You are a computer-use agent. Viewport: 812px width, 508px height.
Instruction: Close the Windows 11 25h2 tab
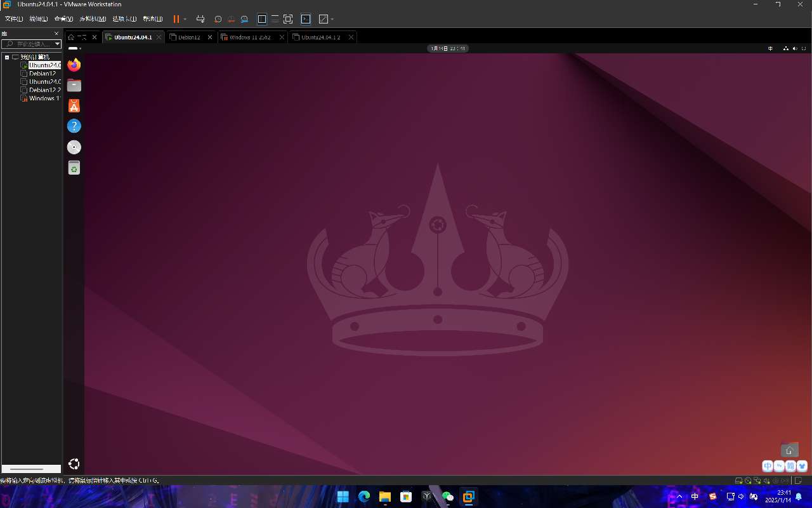click(282, 37)
